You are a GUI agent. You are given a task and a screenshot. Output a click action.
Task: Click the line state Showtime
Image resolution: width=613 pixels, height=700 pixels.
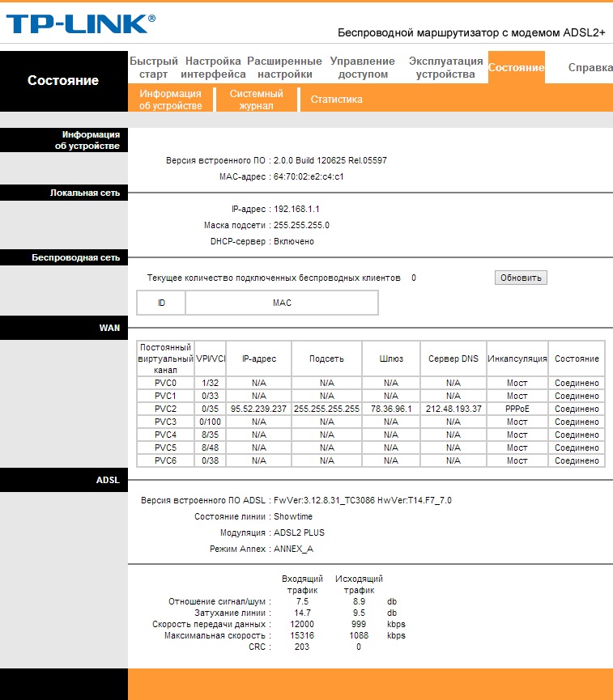(x=293, y=516)
